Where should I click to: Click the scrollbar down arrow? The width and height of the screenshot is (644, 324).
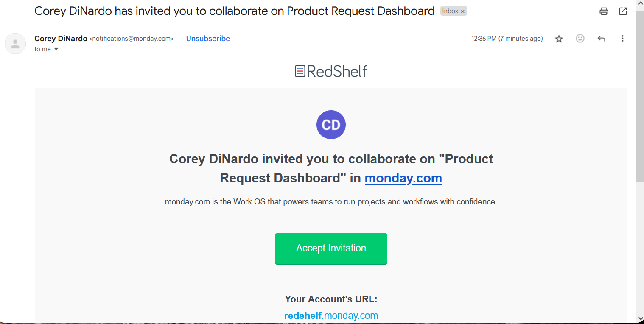coord(640,318)
